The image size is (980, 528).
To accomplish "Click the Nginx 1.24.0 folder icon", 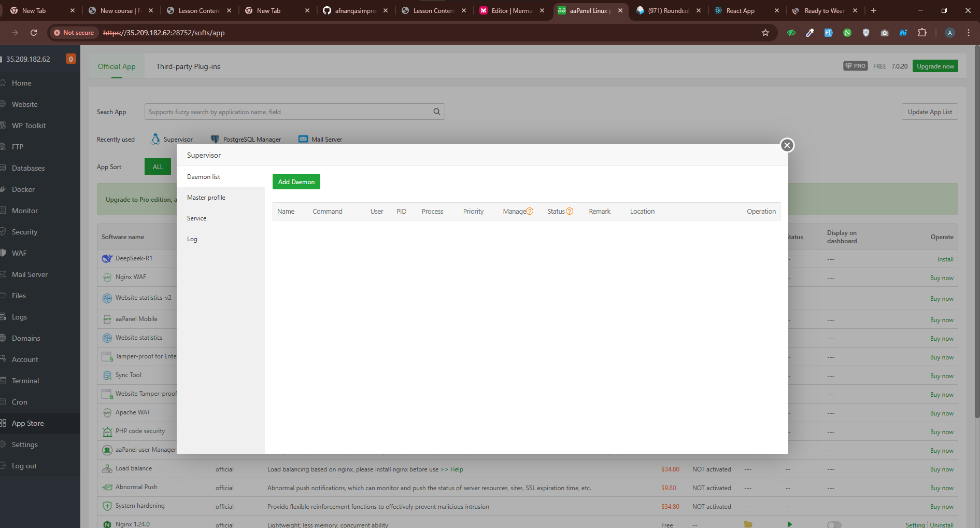I will [x=748, y=524].
